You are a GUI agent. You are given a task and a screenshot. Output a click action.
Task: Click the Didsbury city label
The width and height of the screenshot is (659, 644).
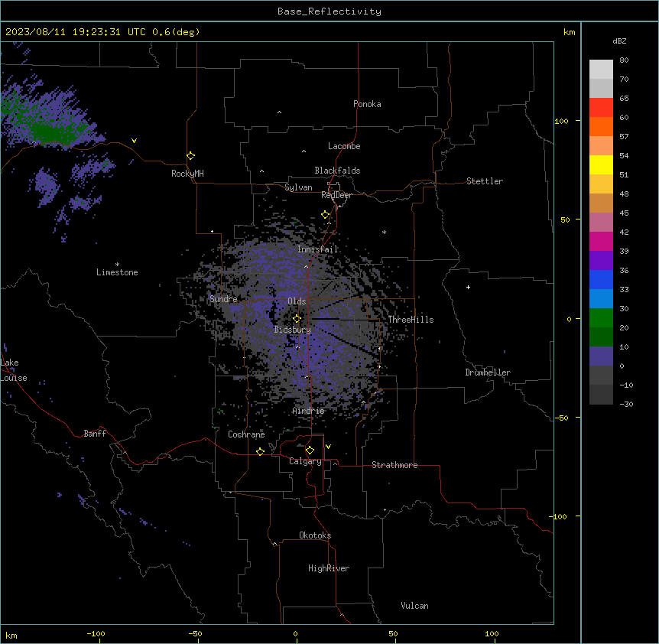coord(293,330)
